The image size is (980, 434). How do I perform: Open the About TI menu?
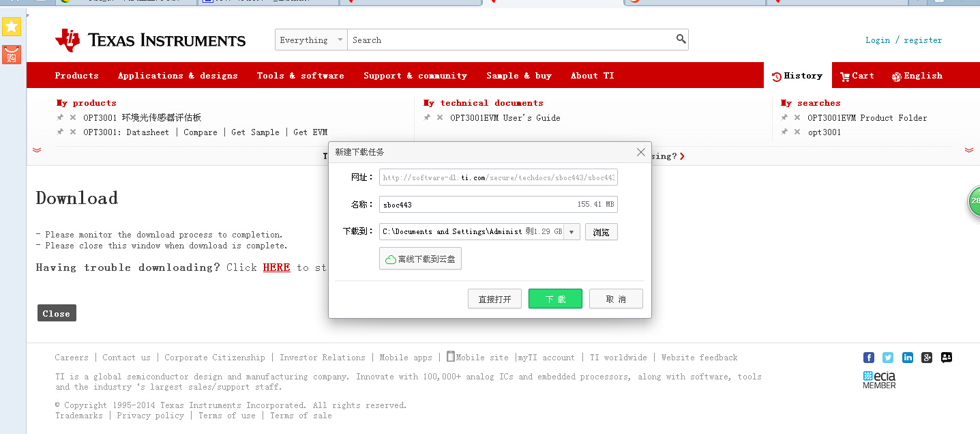point(593,75)
